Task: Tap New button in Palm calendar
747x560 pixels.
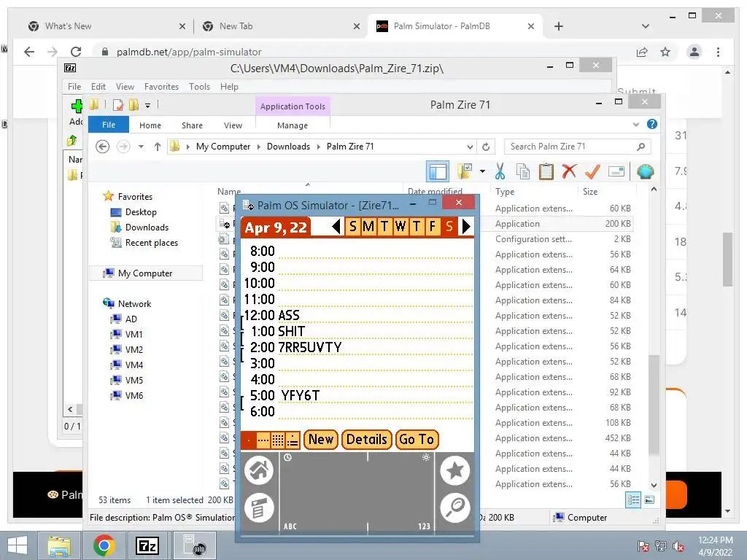Action: point(321,440)
